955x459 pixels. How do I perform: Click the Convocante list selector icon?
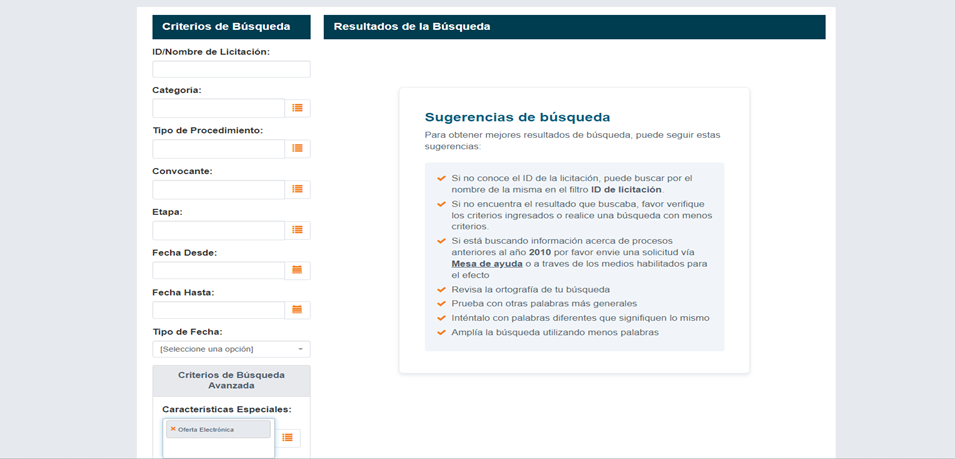[297, 189]
